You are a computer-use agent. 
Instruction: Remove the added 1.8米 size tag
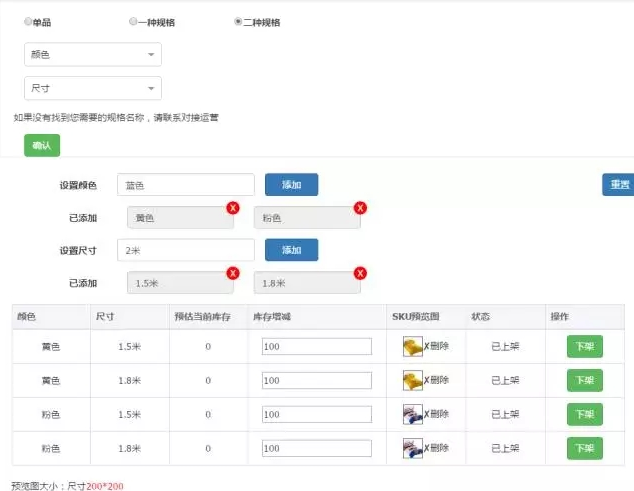tap(360, 272)
